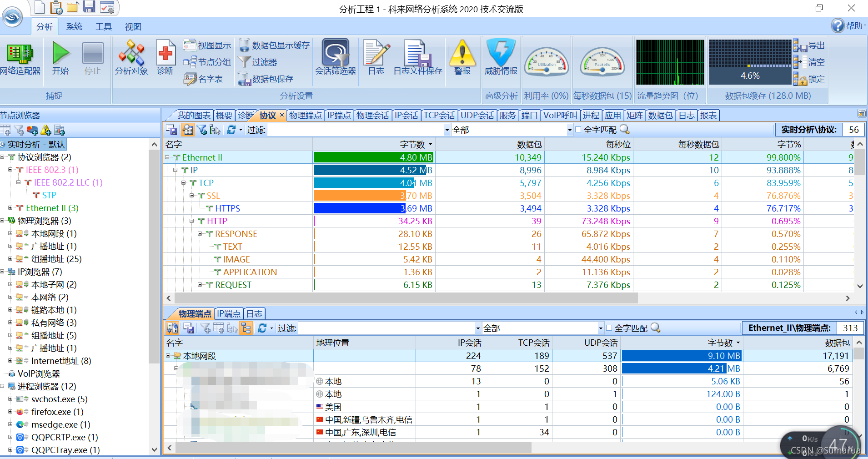Collapse the HTTP protocol row
Viewport: 868px width, 459px height.
(x=192, y=221)
